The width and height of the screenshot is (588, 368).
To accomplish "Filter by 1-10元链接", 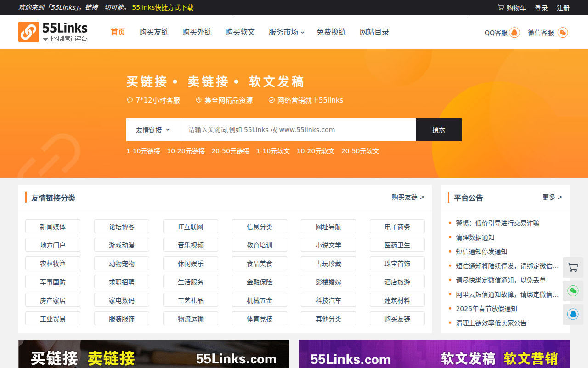I will click(143, 151).
